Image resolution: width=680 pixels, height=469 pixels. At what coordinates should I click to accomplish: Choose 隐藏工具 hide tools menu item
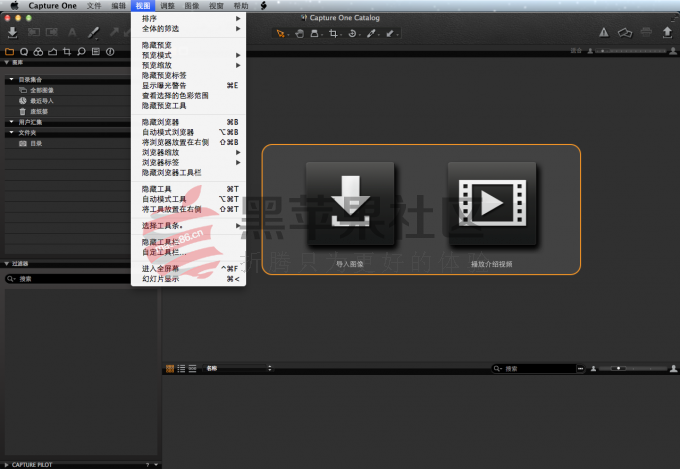pos(189,189)
